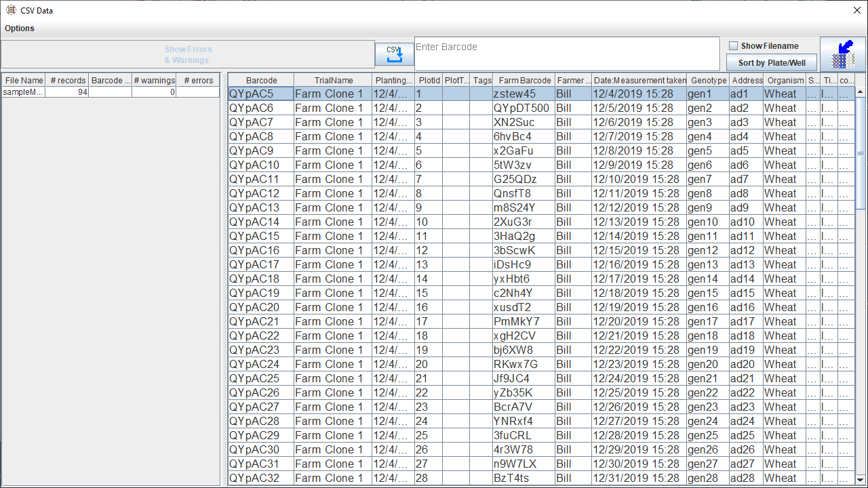Click date cell 12/25/2019 15:28
This screenshot has width=868, height=488.
click(639, 392)
